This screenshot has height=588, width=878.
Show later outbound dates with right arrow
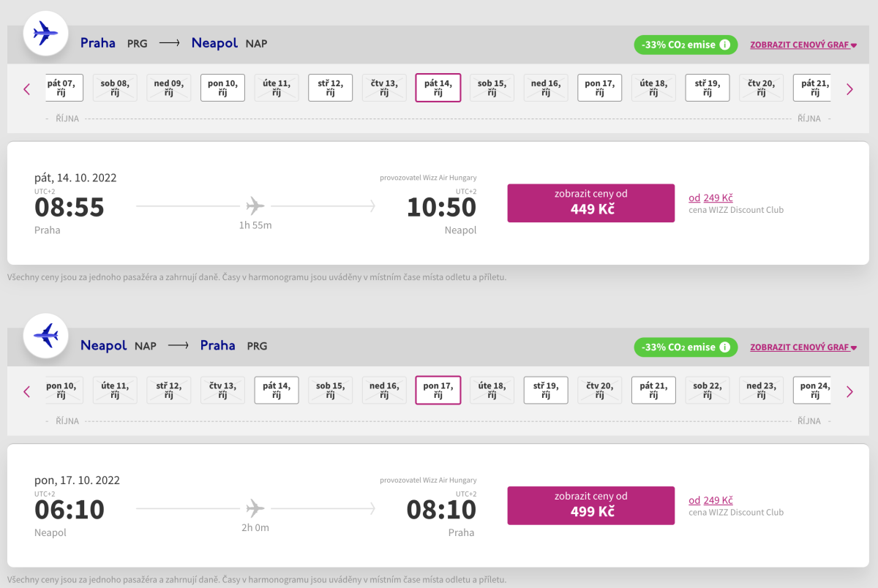click(x=849, y=89)
